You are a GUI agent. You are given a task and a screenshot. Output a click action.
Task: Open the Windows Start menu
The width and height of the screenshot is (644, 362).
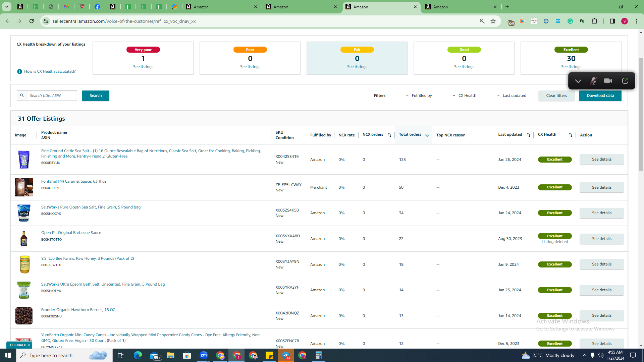(8, 355)
